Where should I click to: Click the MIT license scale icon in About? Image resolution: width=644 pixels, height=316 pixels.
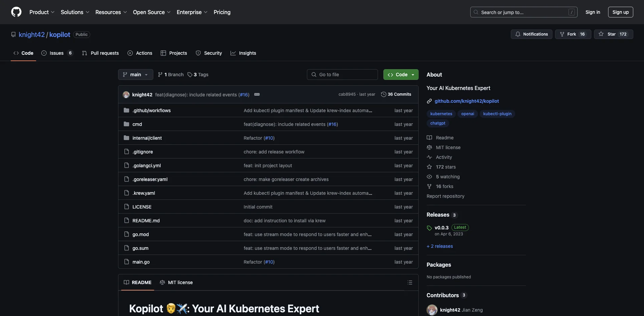click(x=429, y=147)
